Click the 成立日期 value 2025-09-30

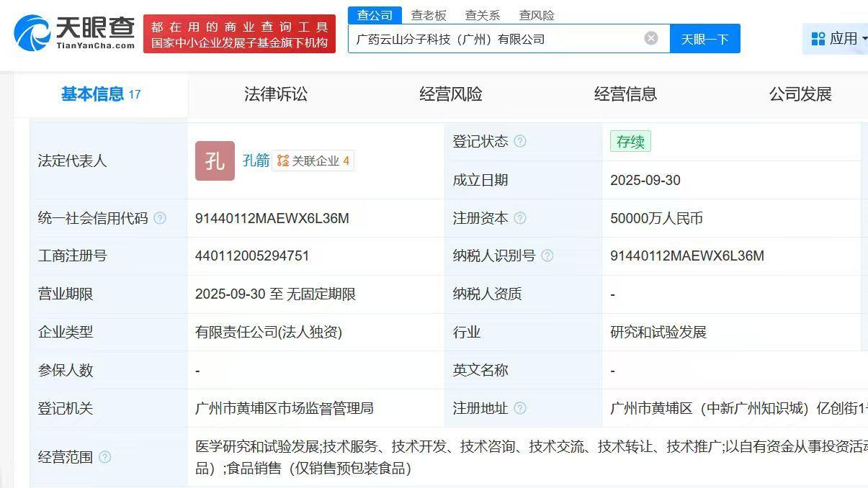[x=645, y=180]
